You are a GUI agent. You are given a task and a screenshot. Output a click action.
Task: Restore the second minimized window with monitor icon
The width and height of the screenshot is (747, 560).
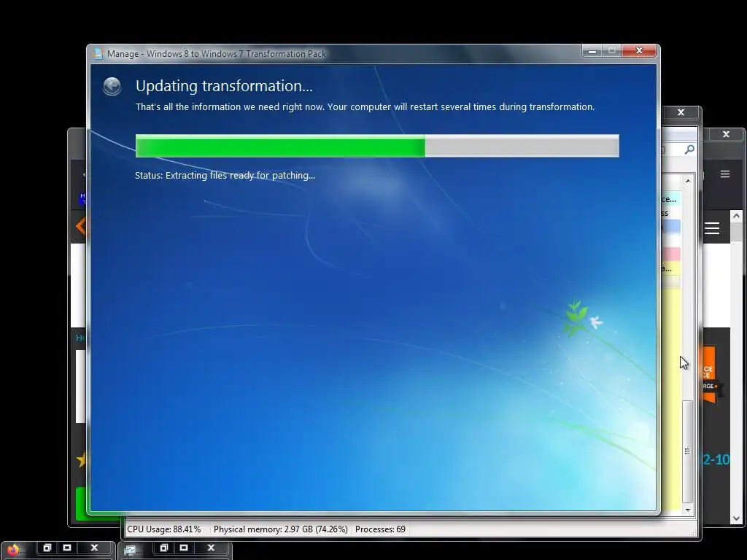pyautogui.click(x=163, y=548)
